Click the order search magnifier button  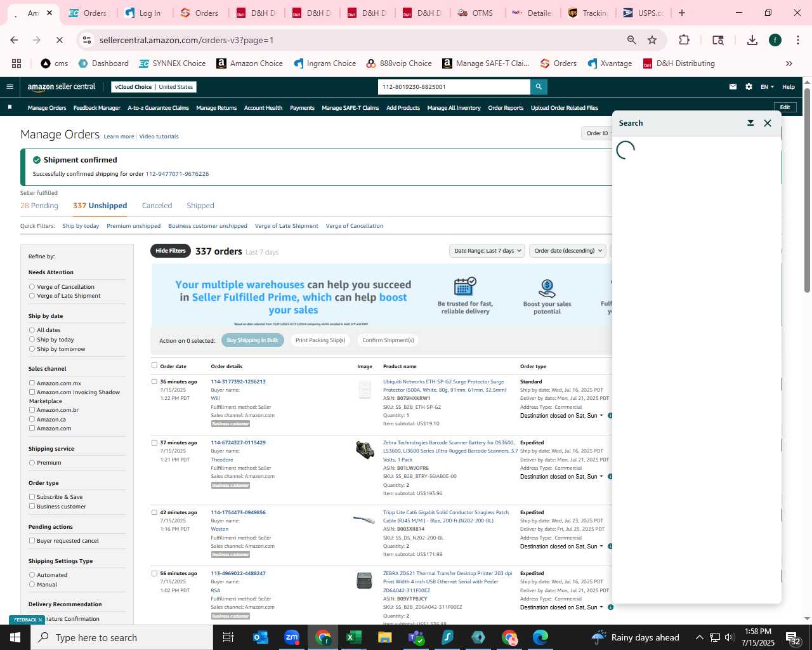coord(539,87)
